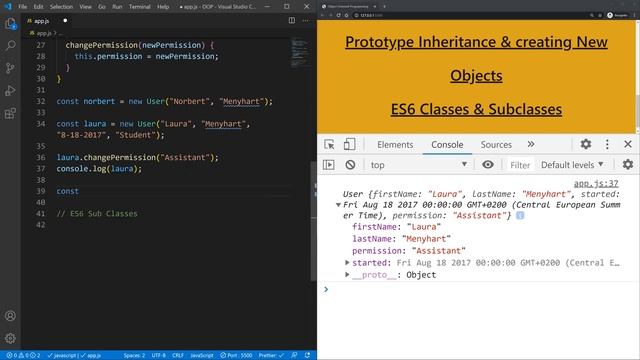Viewport: 640px width, 360px height.
Task: Open the browser profile button
Action: (x=617, y=15)
